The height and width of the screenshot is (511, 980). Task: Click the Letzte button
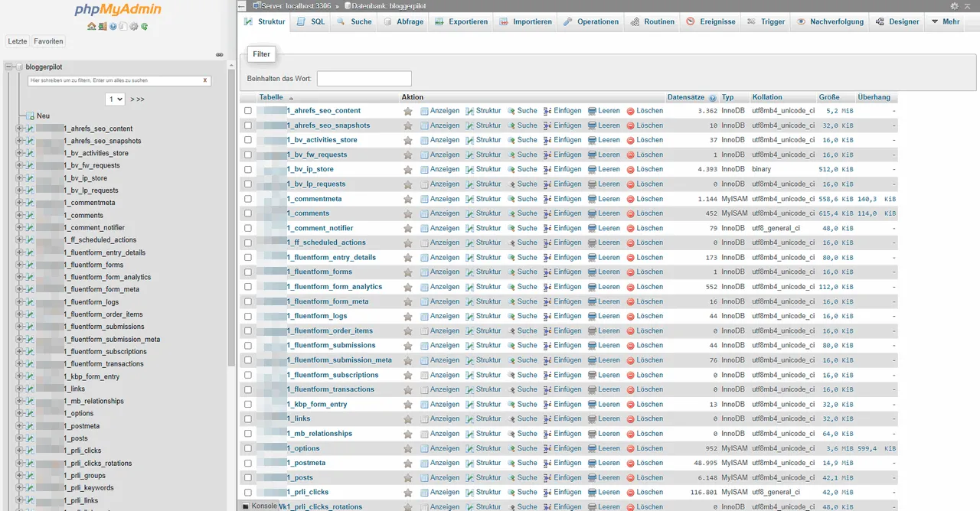coord(18,41)
